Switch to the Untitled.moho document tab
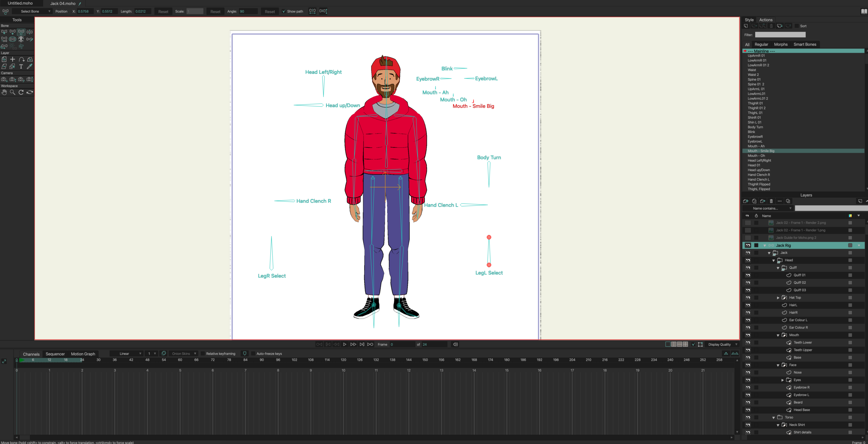Screen dimensions: 868x444 coord(20,3)
